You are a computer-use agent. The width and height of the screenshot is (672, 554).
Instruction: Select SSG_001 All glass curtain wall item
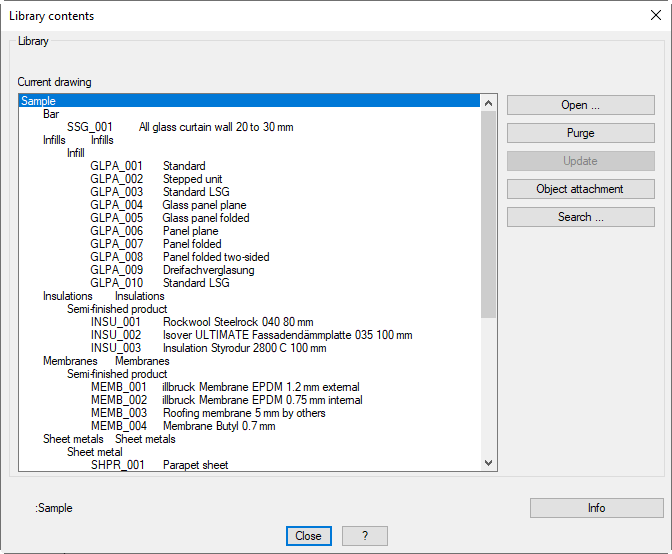[x=180, y=127]
